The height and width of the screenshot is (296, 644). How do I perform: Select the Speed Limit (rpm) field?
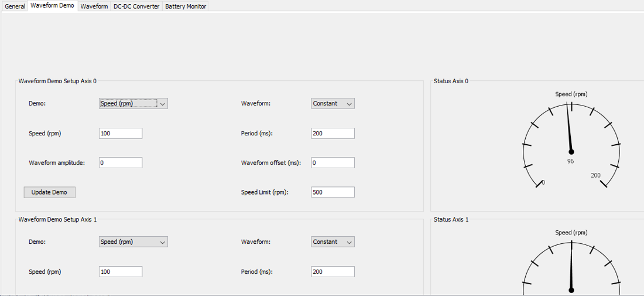(333, 192)
